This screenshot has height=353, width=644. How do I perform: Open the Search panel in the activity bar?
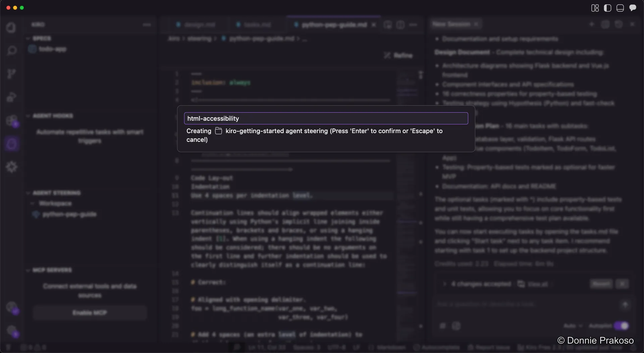pos(12,50)
